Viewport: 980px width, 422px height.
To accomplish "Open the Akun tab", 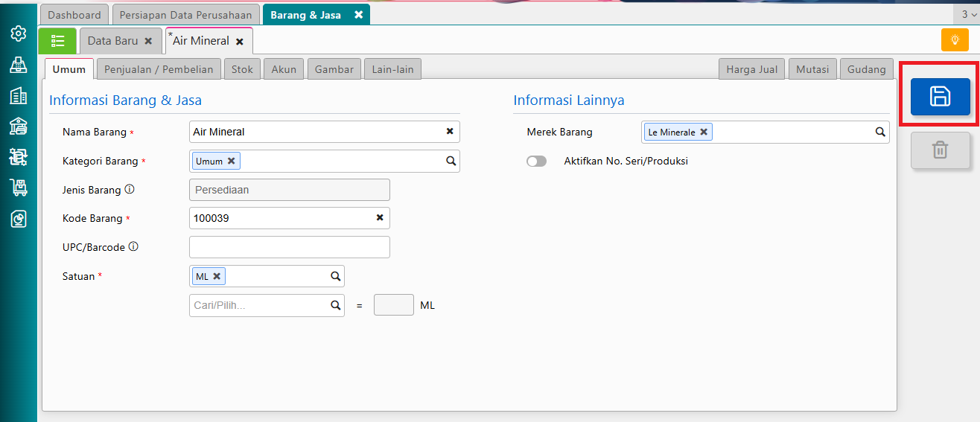I will click(x=284, y=69).
